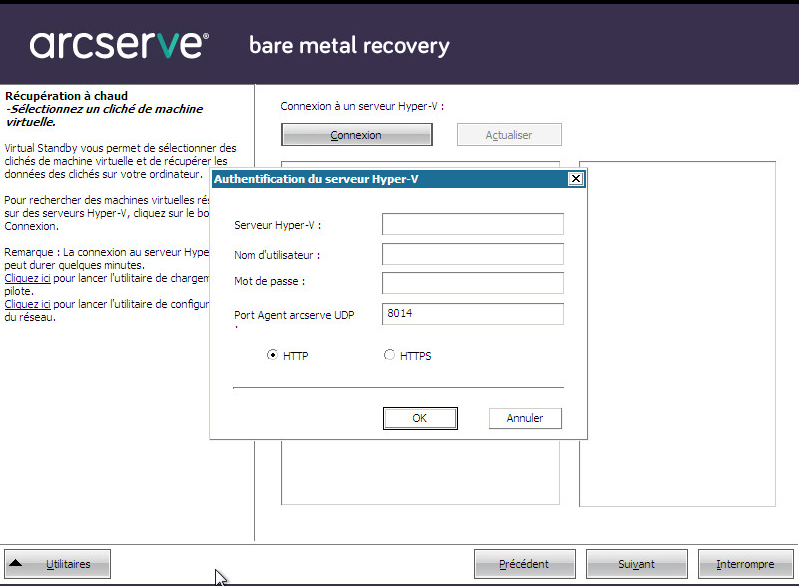Click the Actualiser button
The height and width of the screenshot is (586, 799).
pos(509,135)
